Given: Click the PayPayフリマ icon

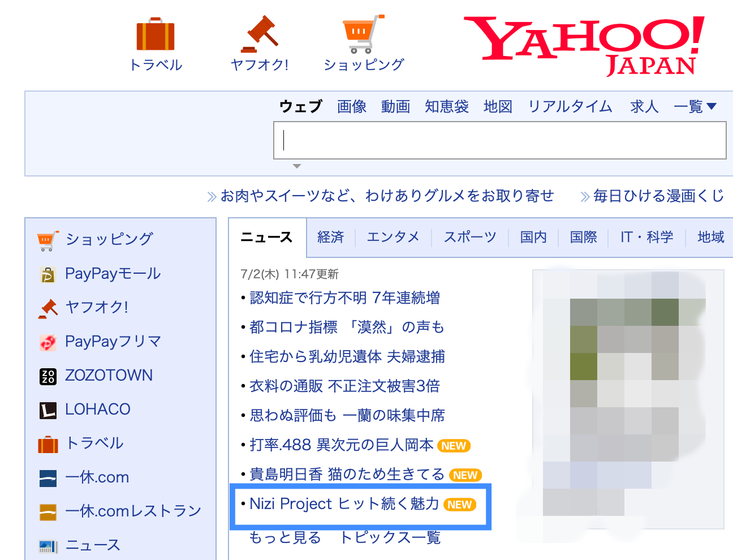Looking at the screenshot, I should click(48, 342).
